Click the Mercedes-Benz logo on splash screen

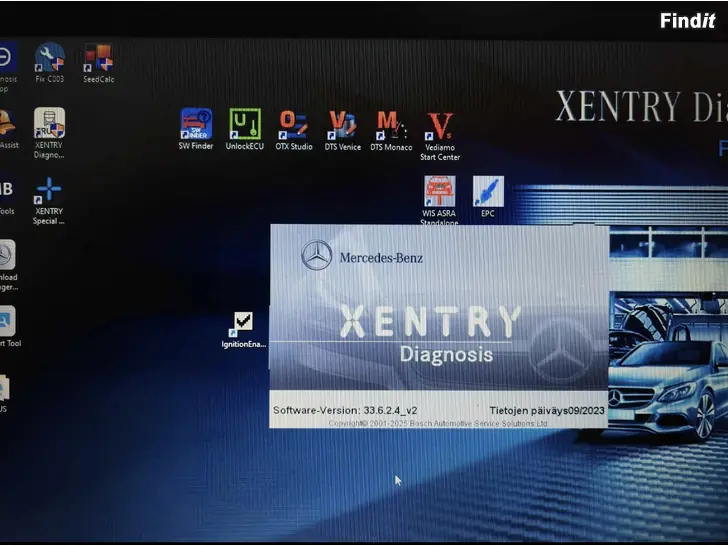[317, 256]
